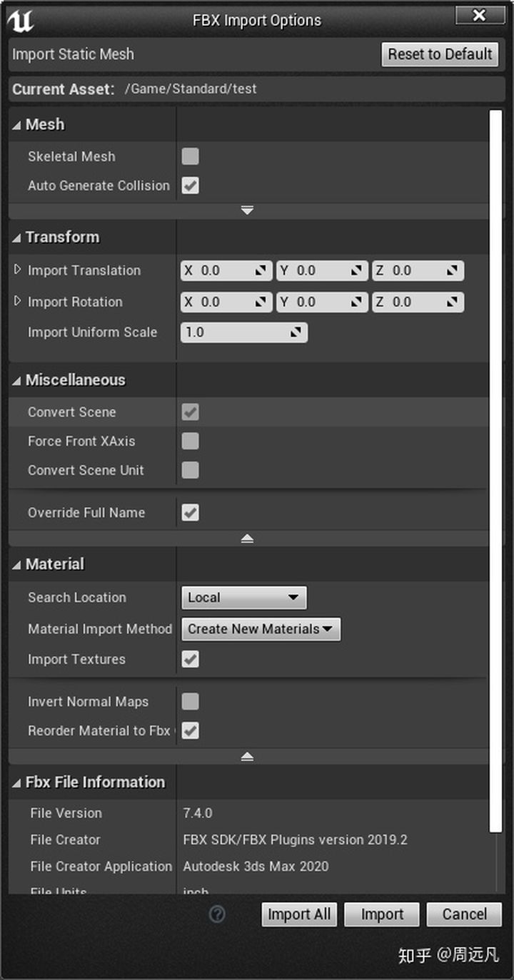Viewport: 514px width, 980px height.
Task: Toggle Reorder Material to Fbx checkbox
Action: pos(191,730)
